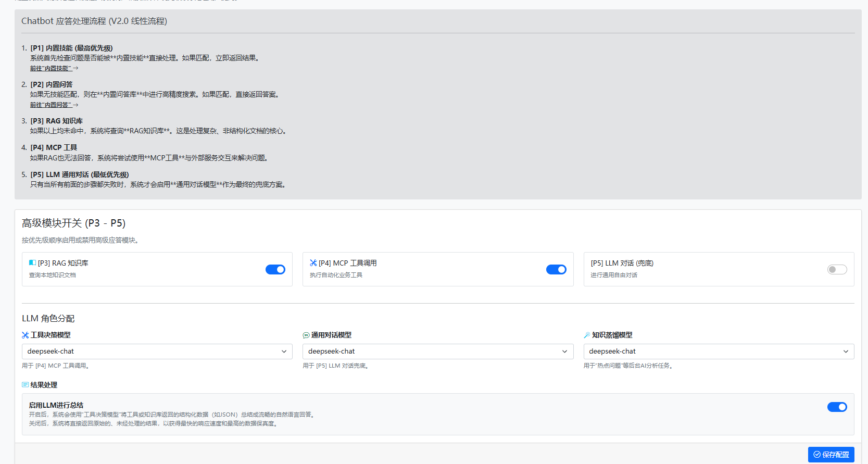
Task: Open the 工具决策模型 dropdown
Action: [157, 352]
